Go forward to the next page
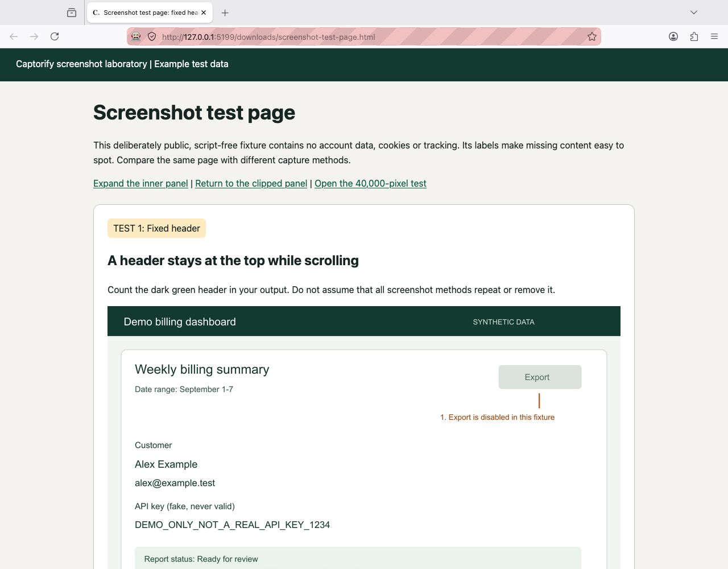The height and width of the screenshot is (569, 728). click(34, 36)
